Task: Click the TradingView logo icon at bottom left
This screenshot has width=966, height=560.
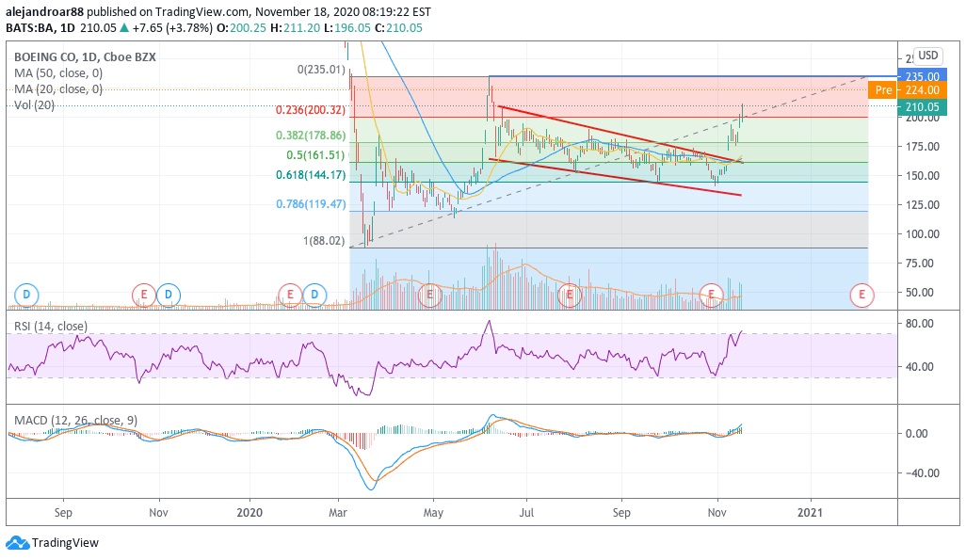Action: tap(17, 543)
